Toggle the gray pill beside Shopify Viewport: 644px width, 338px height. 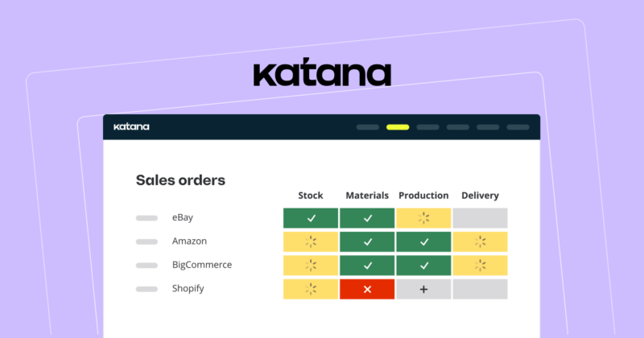pyautogui.click(x=147, y=289)
